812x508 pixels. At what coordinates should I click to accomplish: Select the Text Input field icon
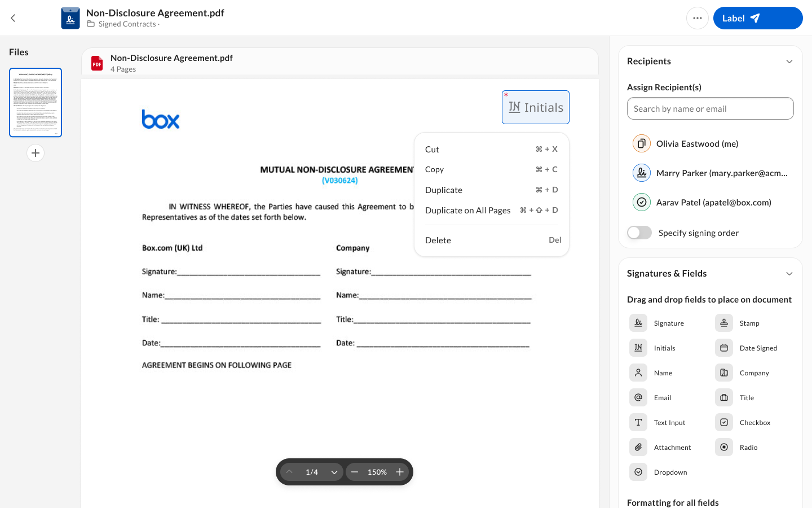638,422
